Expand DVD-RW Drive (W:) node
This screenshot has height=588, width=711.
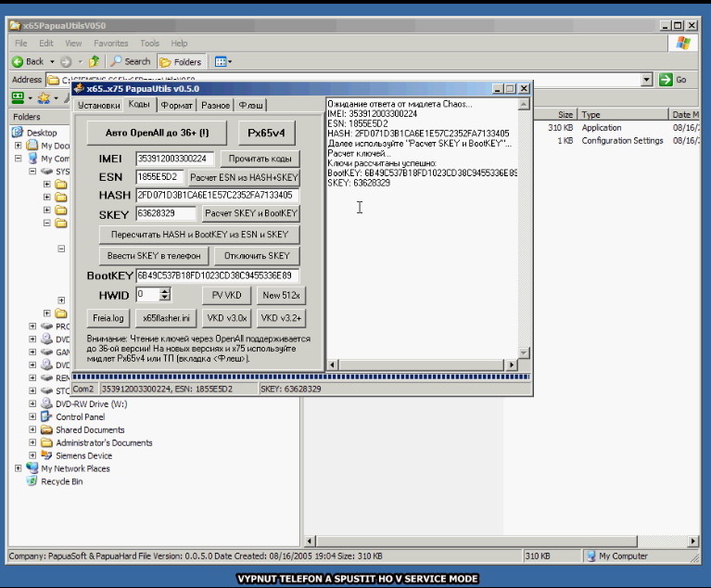tap(32, 403)
